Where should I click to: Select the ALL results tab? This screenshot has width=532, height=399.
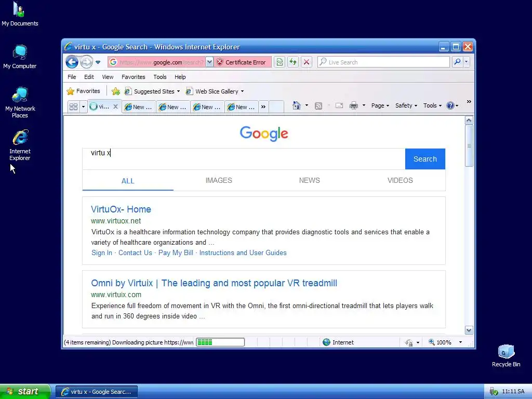[128, 181]
